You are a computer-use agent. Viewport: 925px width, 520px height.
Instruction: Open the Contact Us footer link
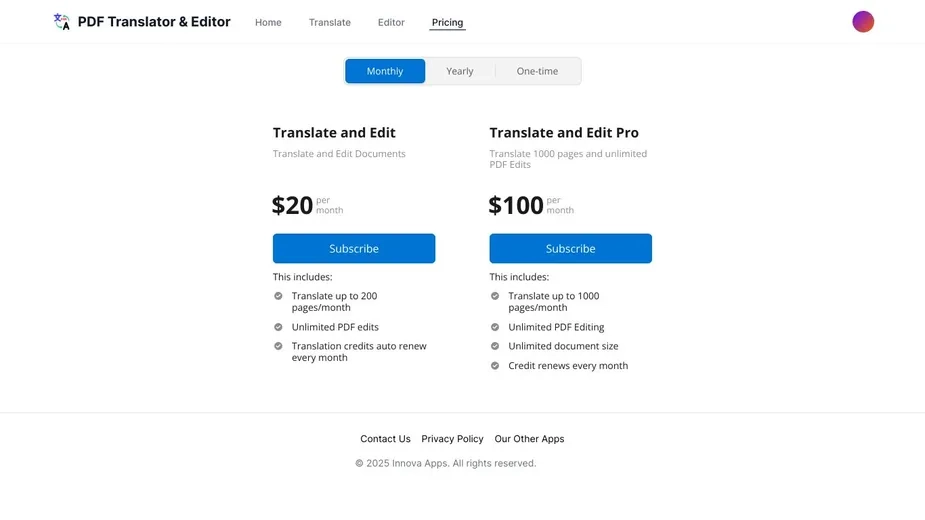coord(385,439)
